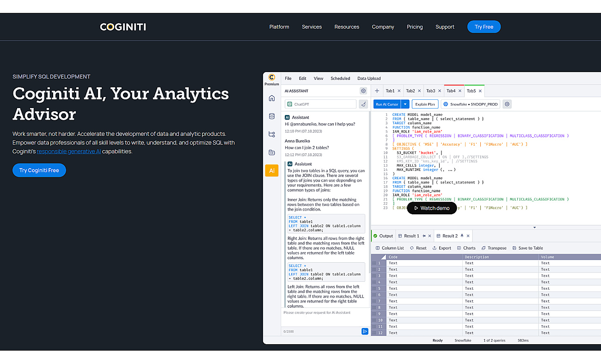Screen dimensions: 601x364
Task: Play the Watch demo video
Action: (432, 208)
